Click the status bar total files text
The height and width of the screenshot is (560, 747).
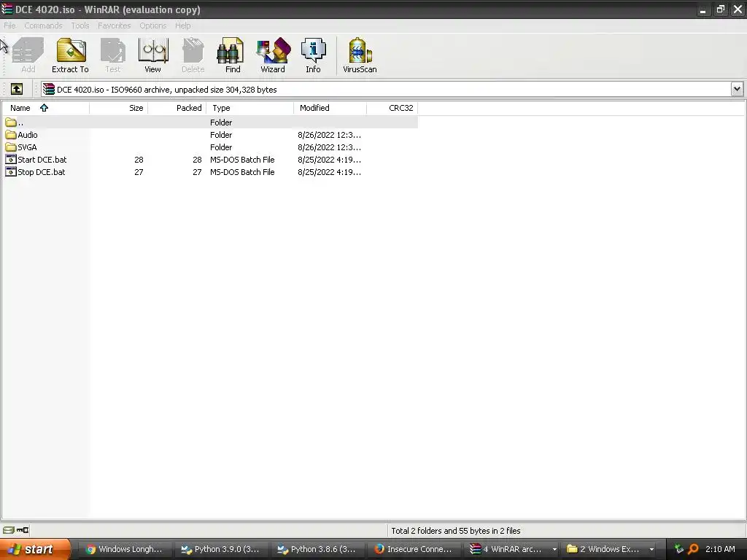coord(456,531)
